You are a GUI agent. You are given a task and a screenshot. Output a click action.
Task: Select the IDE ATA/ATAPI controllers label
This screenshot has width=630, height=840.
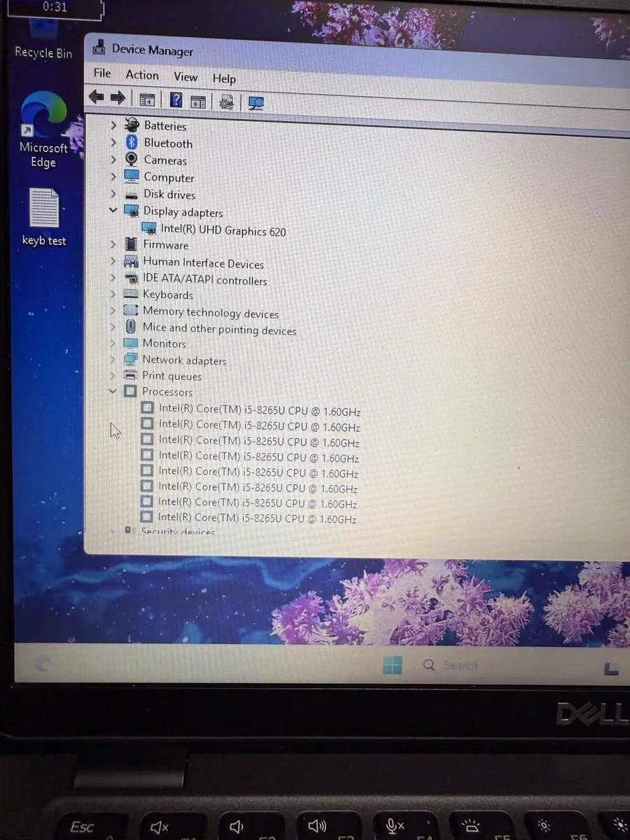coord(205,279)
